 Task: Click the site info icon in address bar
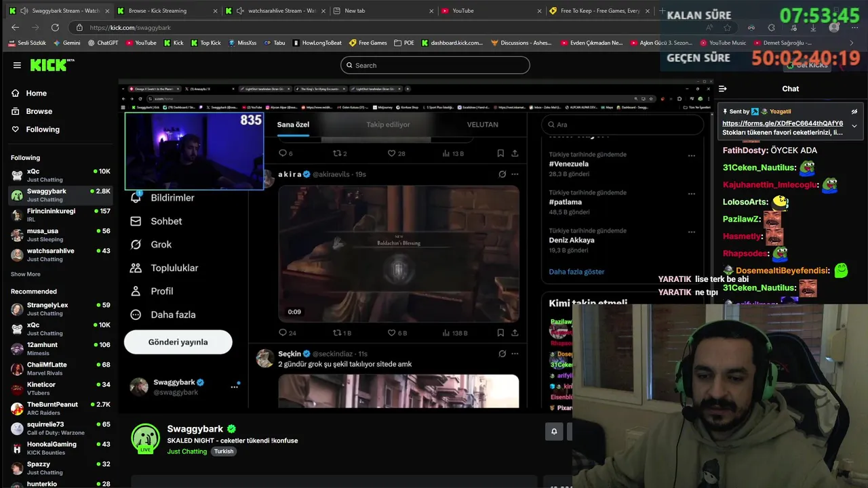(80, 27)
